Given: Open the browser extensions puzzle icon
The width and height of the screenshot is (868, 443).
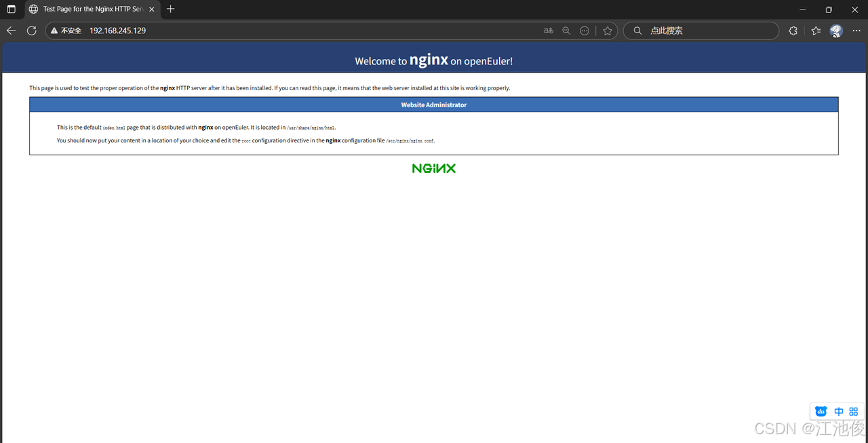Looking at the screenshot, I should [793, 31].
